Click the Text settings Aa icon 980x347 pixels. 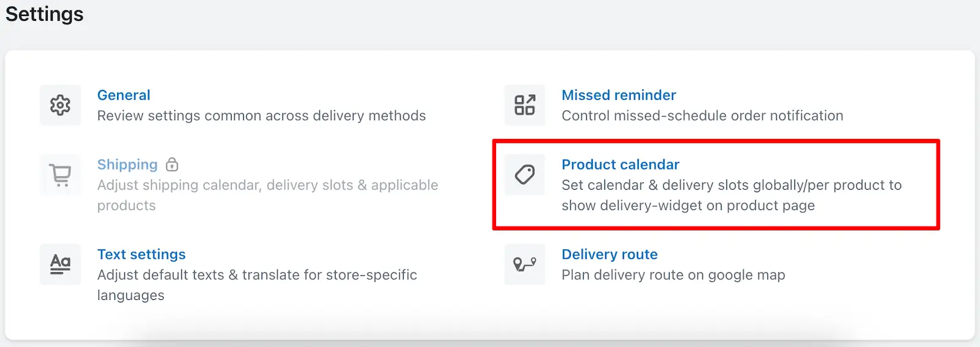click(60, 264)
